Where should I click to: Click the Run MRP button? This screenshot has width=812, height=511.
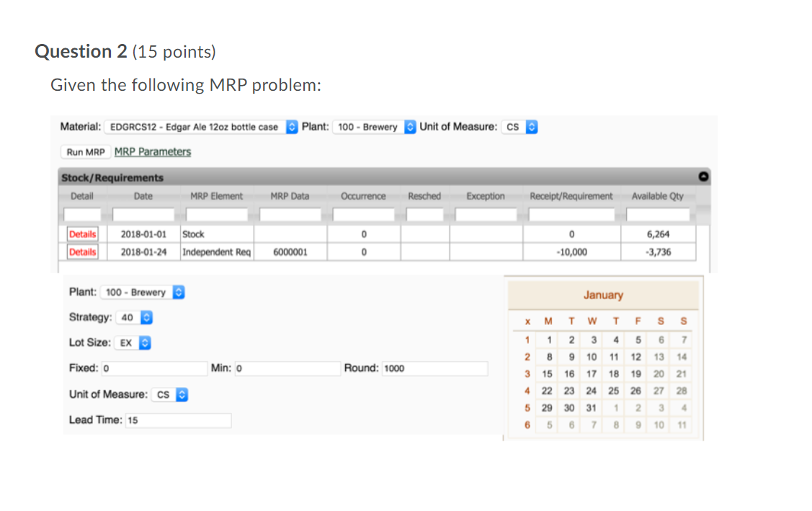[x=86, y=152]
